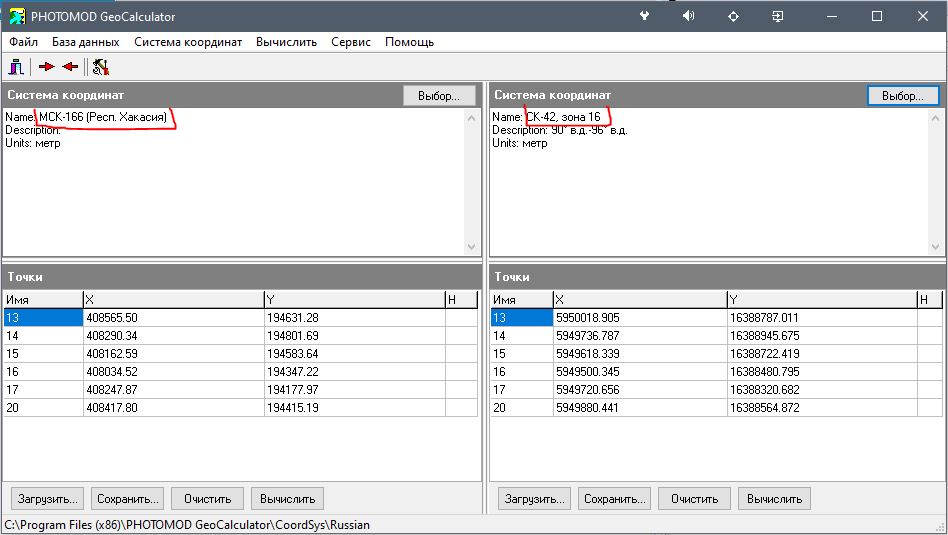Click H column header in right points table
This screenshot has height=535, width=948.
[929, 299]
